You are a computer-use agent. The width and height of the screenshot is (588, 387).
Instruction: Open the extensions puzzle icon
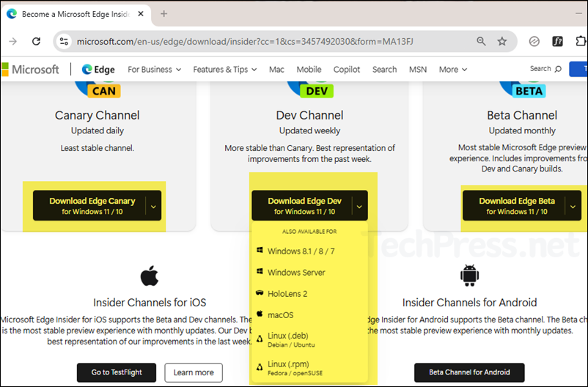click(581, 41)
